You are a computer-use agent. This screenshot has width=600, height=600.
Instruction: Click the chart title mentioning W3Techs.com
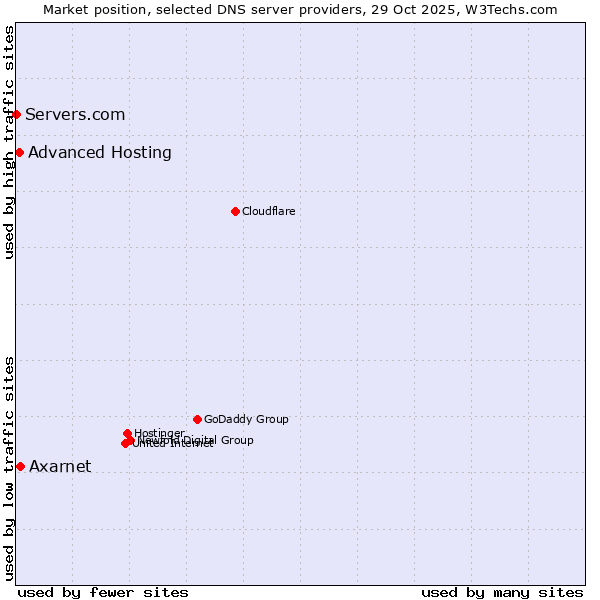coord(300,9)
